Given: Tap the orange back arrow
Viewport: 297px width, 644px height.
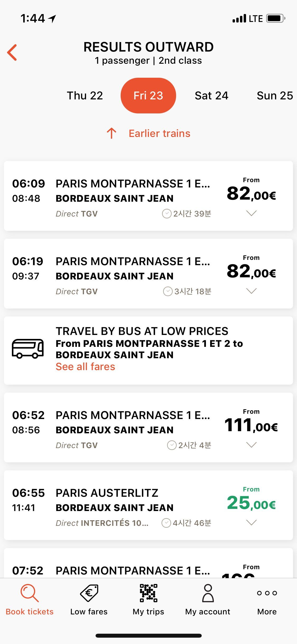Looking at the screenshot, I should click(12, 52).
